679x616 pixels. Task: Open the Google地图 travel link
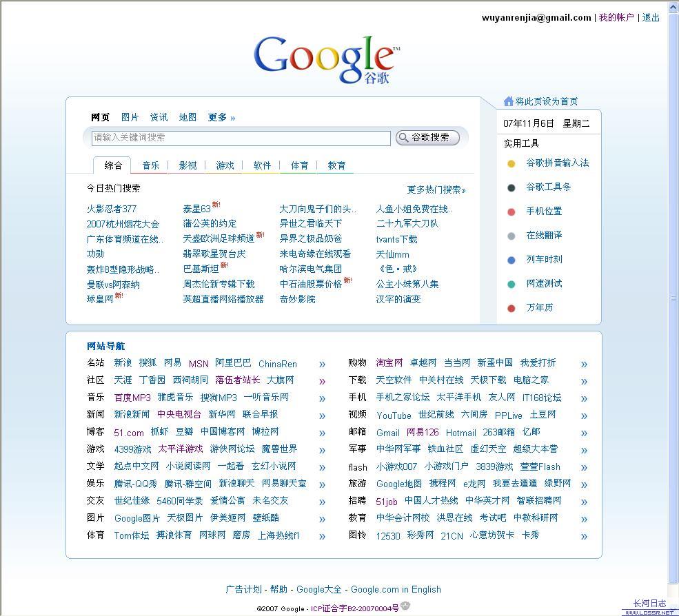tap(399, 484)
